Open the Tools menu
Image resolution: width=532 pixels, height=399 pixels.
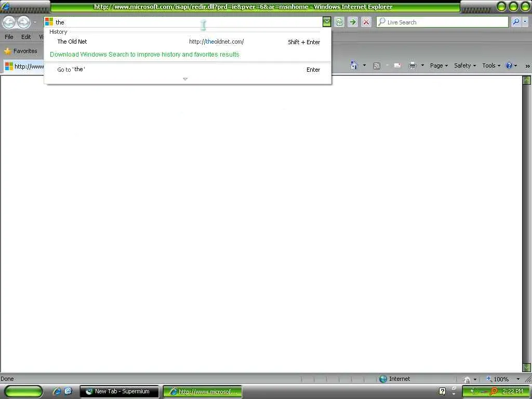point(491,65)
